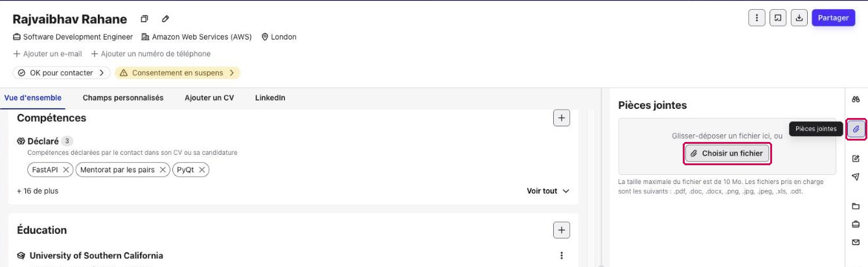
Task: Click Choisir un fichier button
Action: point(727,154)
